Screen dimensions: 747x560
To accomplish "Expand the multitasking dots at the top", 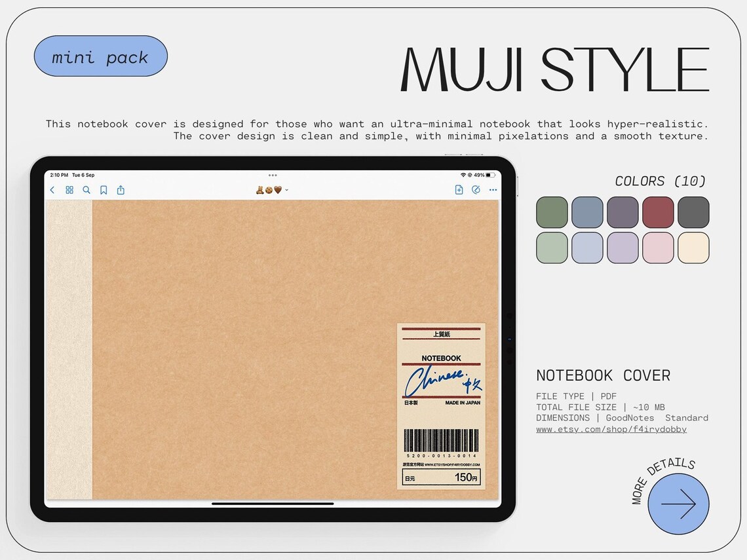I will pyautogui.click(x=273, y=175).
